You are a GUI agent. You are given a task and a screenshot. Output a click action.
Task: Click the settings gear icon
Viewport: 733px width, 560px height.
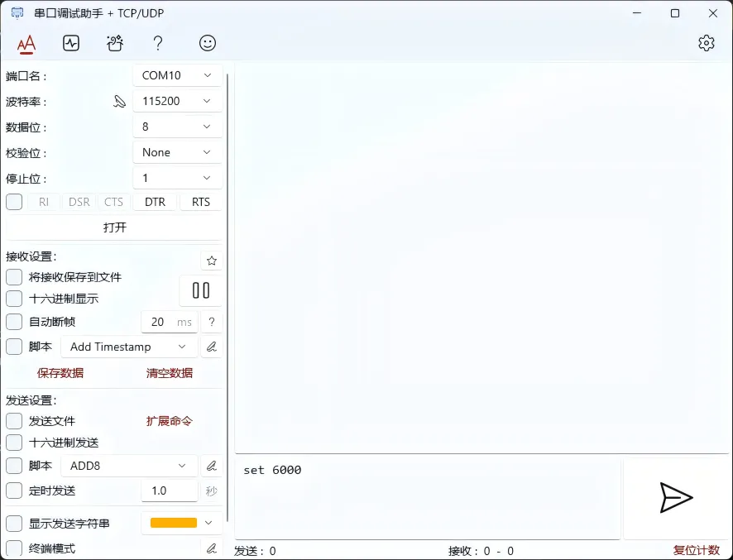coord(706,43)
